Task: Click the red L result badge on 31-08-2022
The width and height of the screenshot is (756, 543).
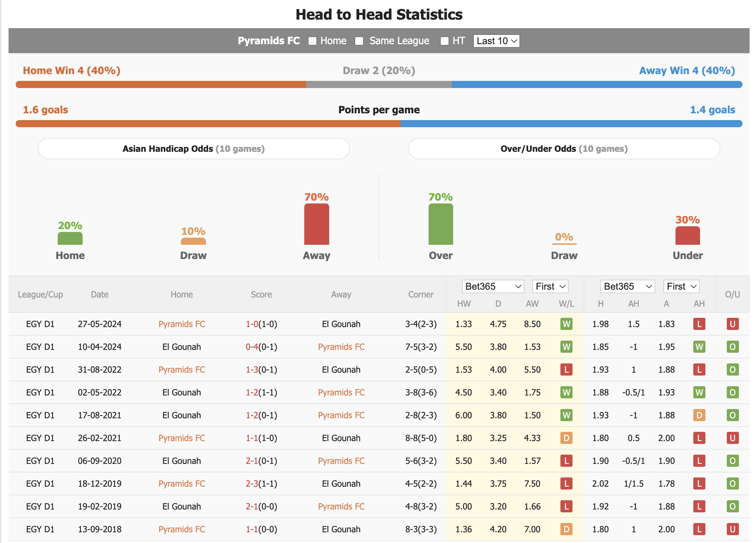Action: (566, 369)
